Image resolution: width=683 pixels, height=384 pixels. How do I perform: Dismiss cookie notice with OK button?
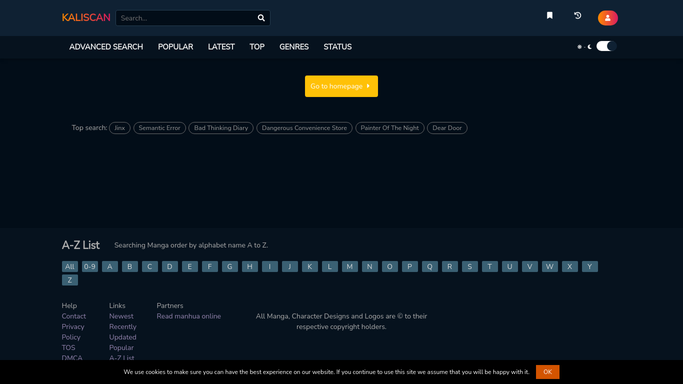tap(548, 372)
